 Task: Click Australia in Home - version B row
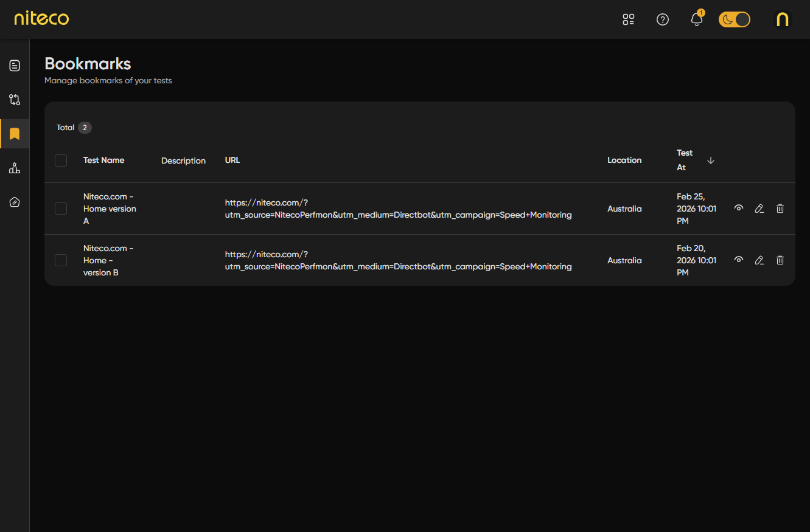624,260
